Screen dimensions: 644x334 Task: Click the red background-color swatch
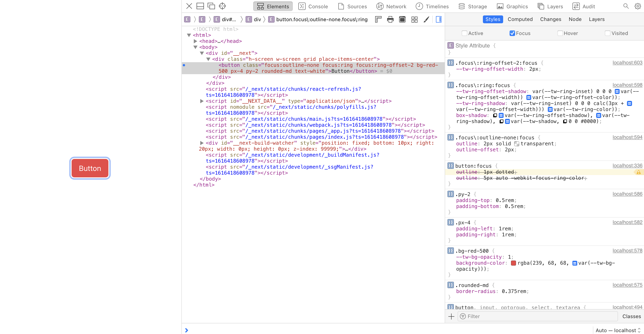tap(513, 263)
